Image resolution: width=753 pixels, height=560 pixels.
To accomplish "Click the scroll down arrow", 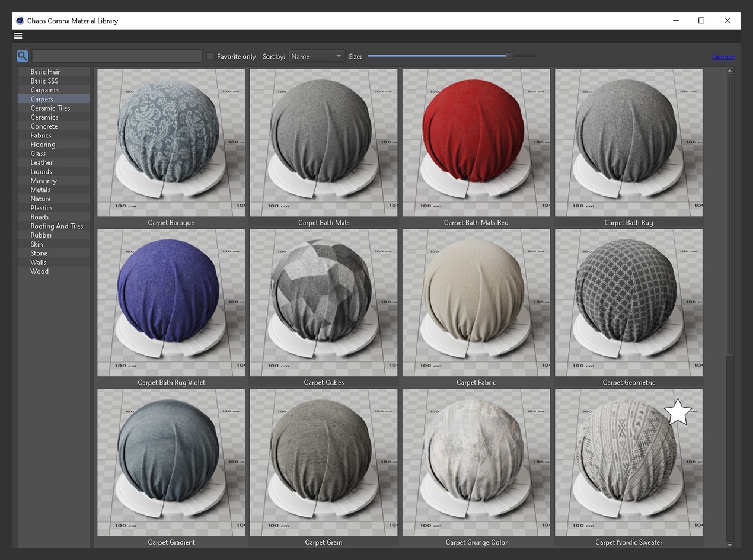I will pos(730,545).
